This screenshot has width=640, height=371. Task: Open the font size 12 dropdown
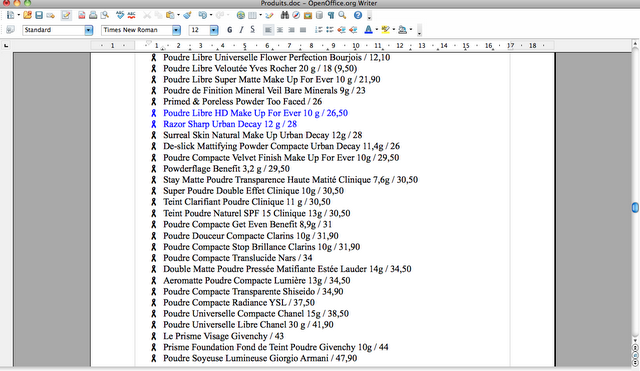click(214, 30)
